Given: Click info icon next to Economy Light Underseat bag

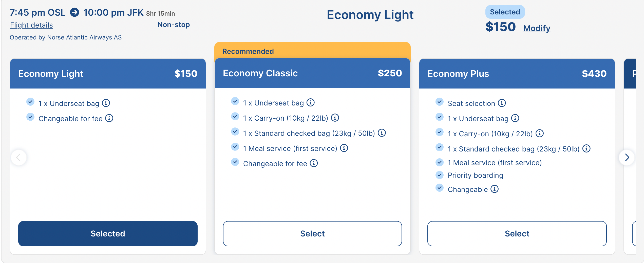Looking at the screenshot, I should pos(106,103).
